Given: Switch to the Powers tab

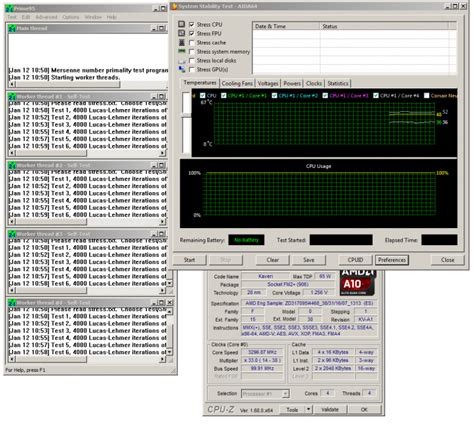Looking at the screenshot, I should point(292,84).
